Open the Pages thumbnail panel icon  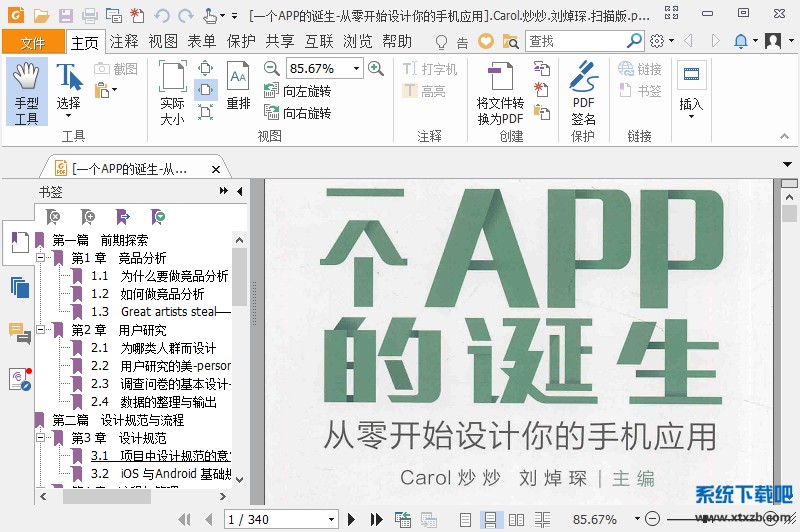[x=19, y=287]
